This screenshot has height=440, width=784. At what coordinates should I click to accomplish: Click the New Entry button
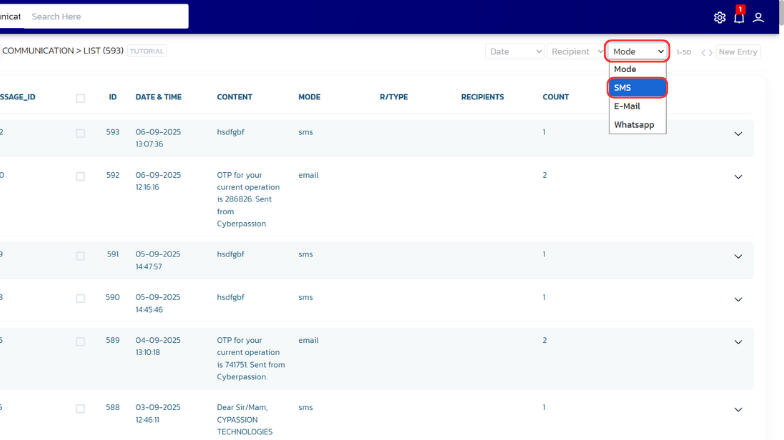click(738, 52)
